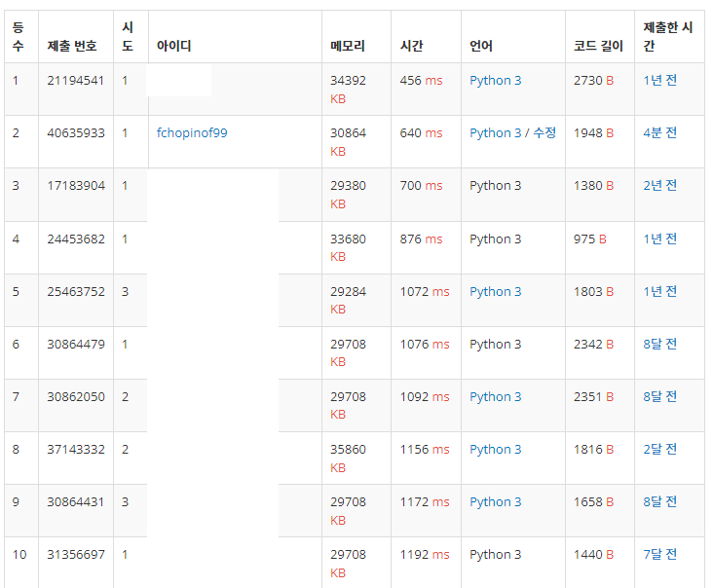This screenshot has height=588, width=713.
Task: Open Python 3 link for submission 30864431
Action: click(495, 502)
